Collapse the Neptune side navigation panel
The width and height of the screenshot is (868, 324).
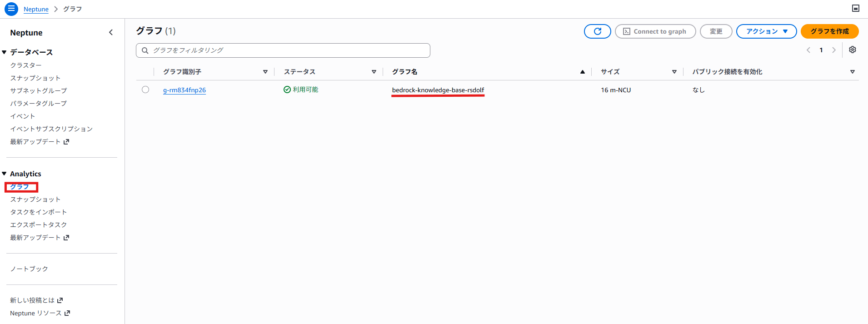point(111,32)
